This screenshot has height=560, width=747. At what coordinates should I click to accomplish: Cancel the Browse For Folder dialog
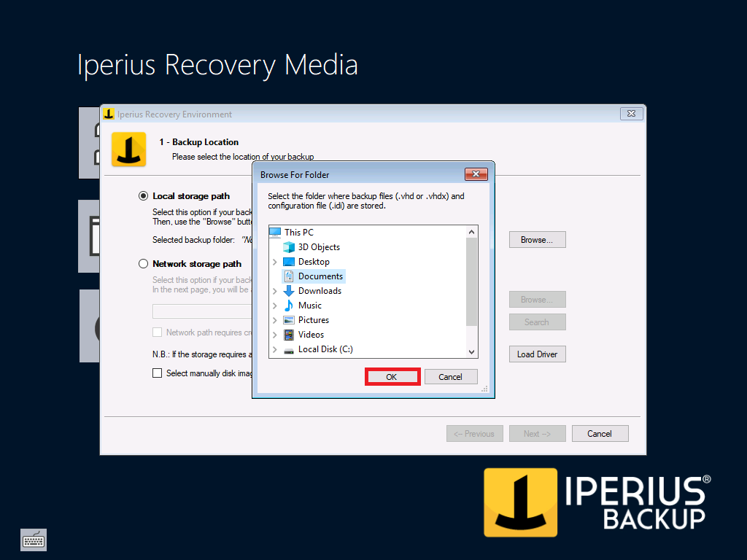coord(451,377)
